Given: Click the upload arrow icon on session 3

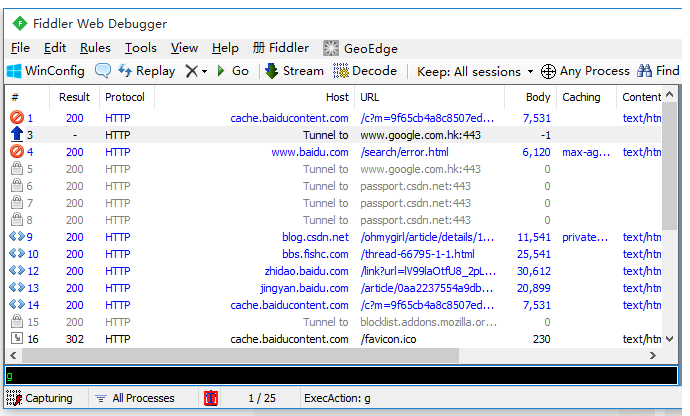Looking at the screenshot, I should pyautogui.click(x=17, y=134).
